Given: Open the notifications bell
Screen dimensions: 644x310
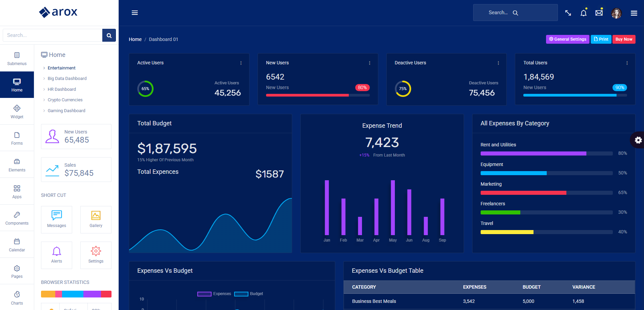Looking at the screenshot, I should pyautogui.click(x=583, y=13).
